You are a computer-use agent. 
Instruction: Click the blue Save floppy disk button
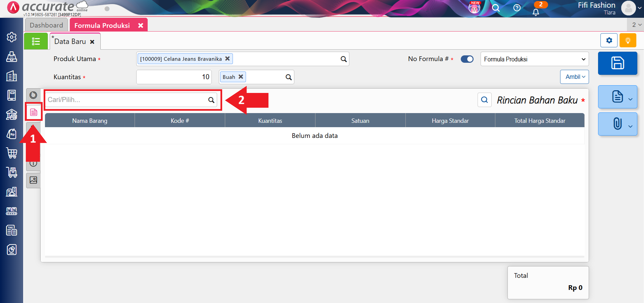(617, 63)
